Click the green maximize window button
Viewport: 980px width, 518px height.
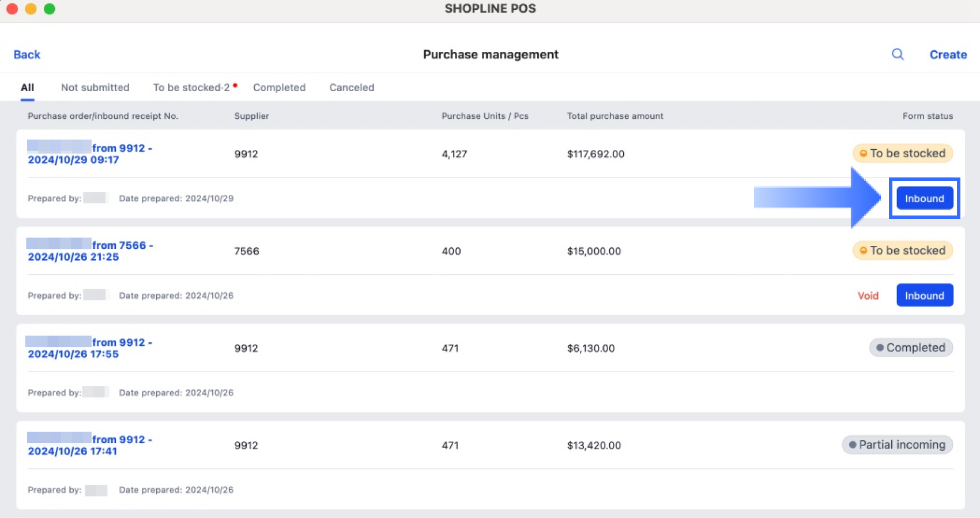coord(50,9)
